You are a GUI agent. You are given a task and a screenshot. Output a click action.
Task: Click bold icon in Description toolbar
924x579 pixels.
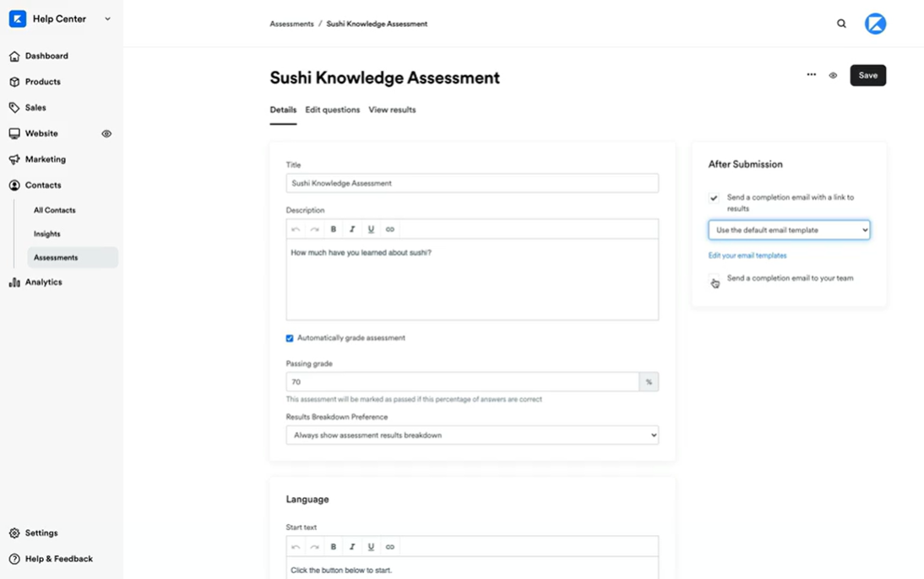[x=334, y=230]
